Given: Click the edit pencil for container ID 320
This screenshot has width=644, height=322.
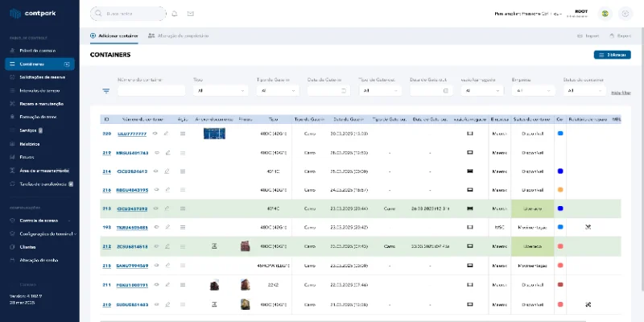Looking at the screenshot, I should (x=167, y=133).
